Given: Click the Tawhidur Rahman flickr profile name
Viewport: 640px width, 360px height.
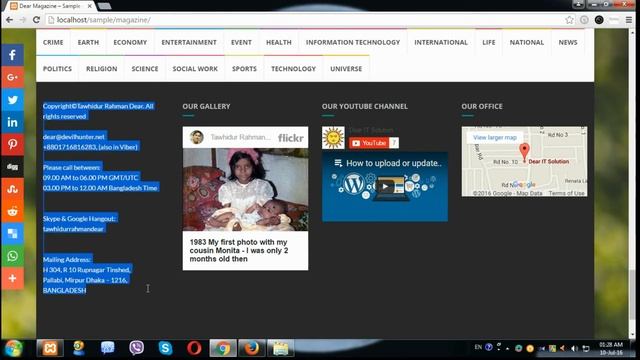Looking at the screenshot, I should pos(240,137).
